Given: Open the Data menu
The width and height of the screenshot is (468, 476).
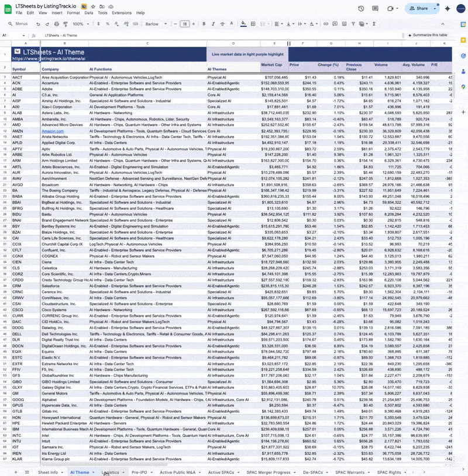Looking at the screenshot, I should pyautogui.click(x=88, y=13).
